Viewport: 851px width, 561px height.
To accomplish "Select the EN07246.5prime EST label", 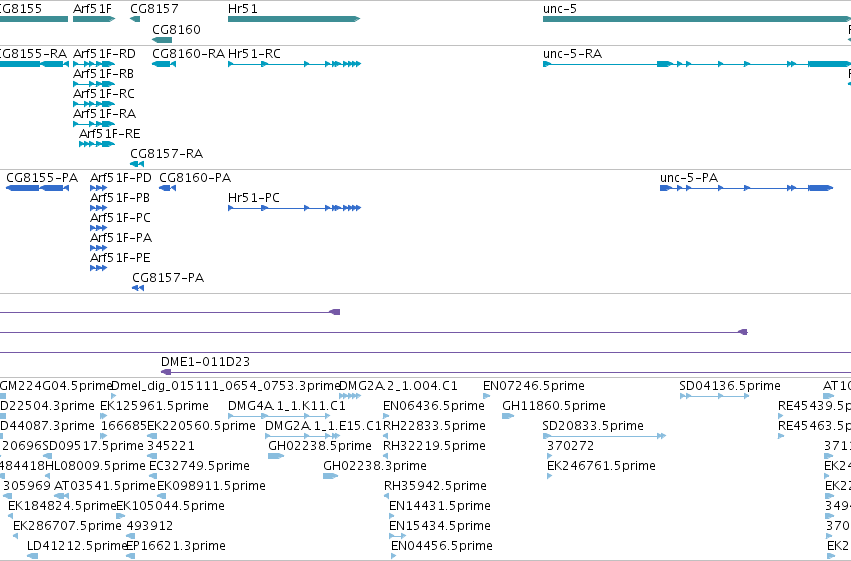I will pyautogui.click(x=534, y=386).
